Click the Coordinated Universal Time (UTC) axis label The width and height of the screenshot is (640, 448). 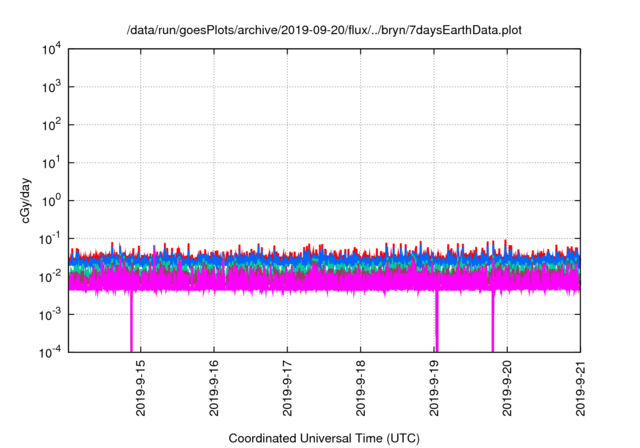pos(324,438)
